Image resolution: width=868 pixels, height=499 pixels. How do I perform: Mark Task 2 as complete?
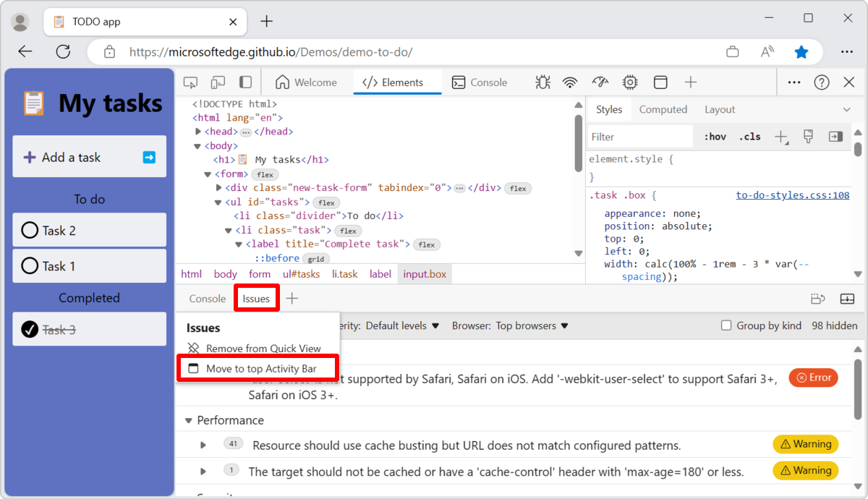(29, 230)
